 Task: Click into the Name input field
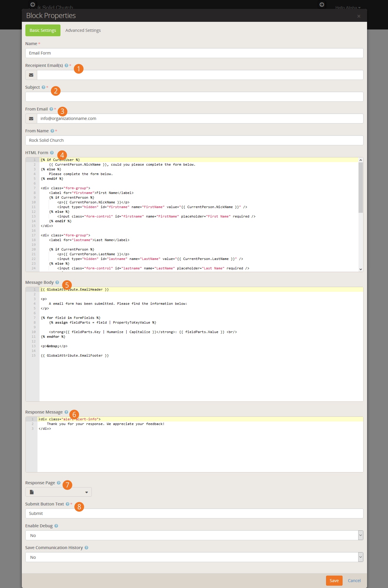[x=194, y=53]
